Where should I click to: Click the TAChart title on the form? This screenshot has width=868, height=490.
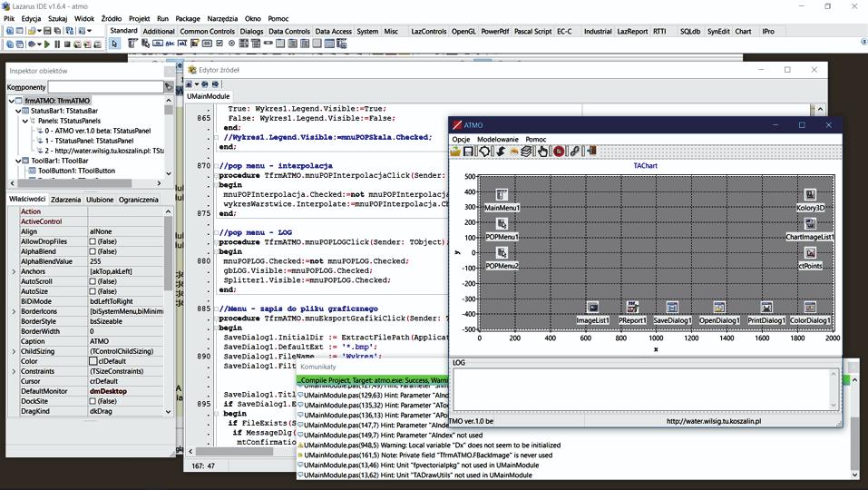(645, 165)
